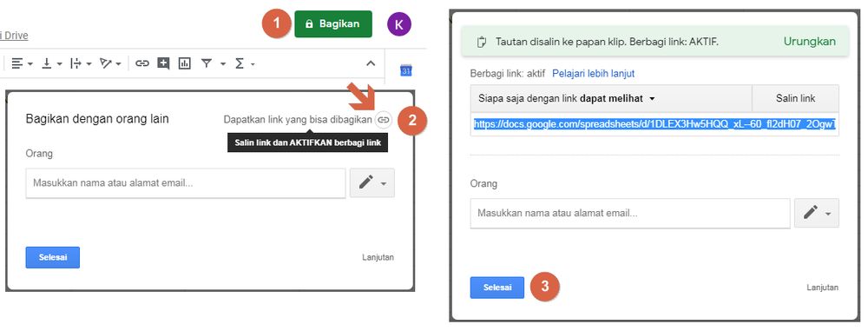Click Selesai in the left share dialog
868x331 pixels.
[53, 257]
